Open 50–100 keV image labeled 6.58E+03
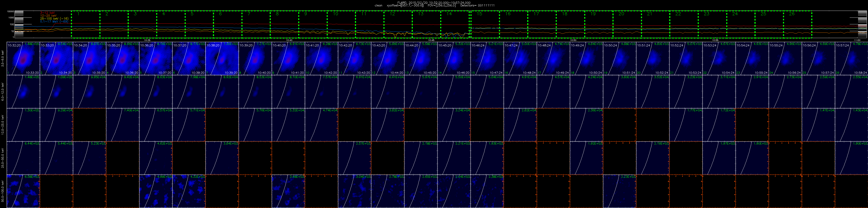This screenshot has height=208, width=868. point(24,191)
